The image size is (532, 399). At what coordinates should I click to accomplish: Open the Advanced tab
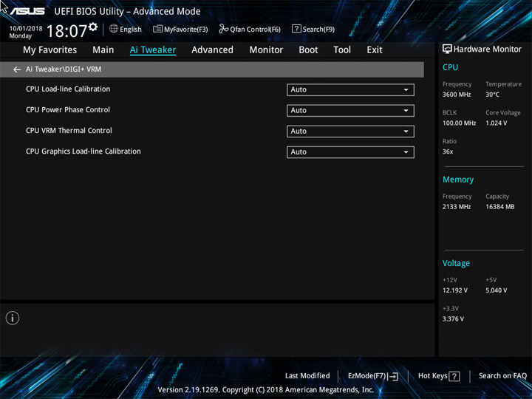(212, 50)
